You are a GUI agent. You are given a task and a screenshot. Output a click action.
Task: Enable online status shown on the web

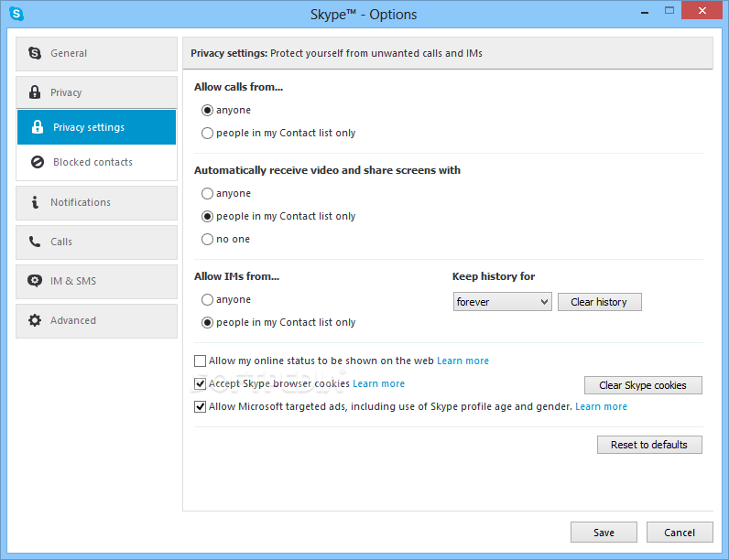[200, 361]
